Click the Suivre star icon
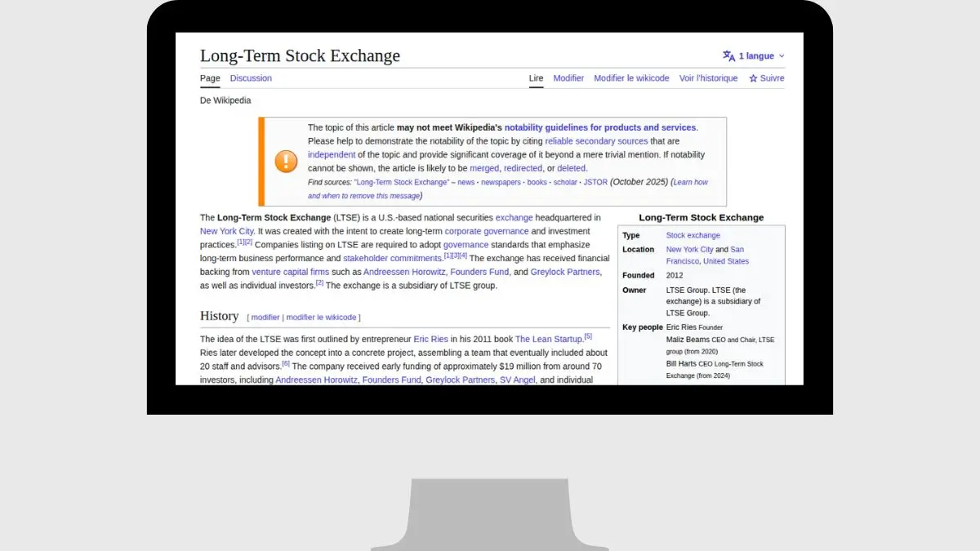Viewport: 980px width, 551px height. [753, 78]
